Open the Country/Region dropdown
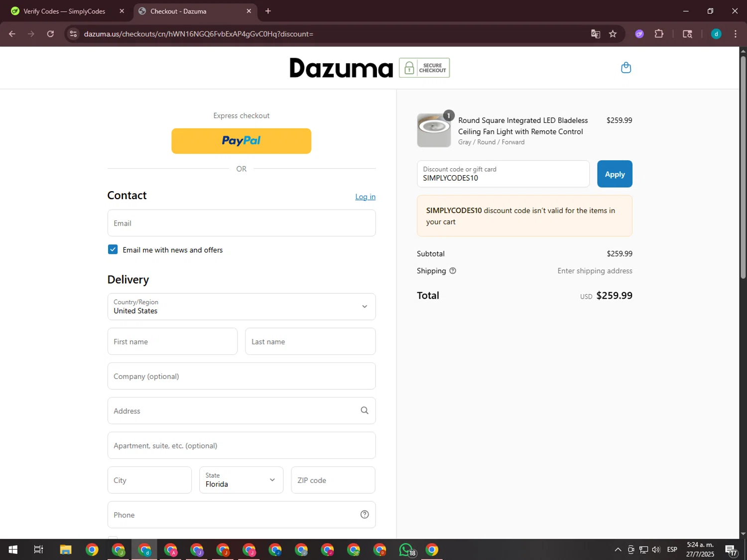The image size is (747, 560). point(242,307)
